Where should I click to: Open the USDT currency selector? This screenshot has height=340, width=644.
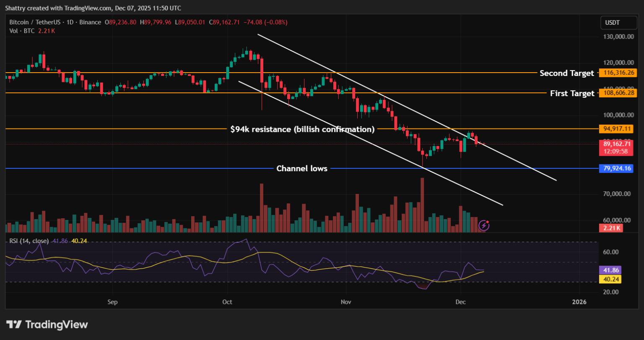click(x=616, y=23)
